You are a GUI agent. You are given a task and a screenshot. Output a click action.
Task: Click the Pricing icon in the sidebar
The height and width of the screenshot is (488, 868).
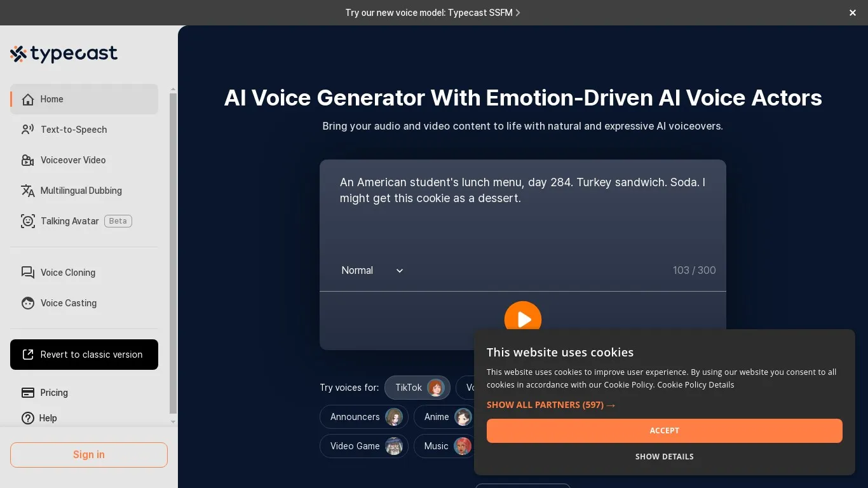point(28,393)
